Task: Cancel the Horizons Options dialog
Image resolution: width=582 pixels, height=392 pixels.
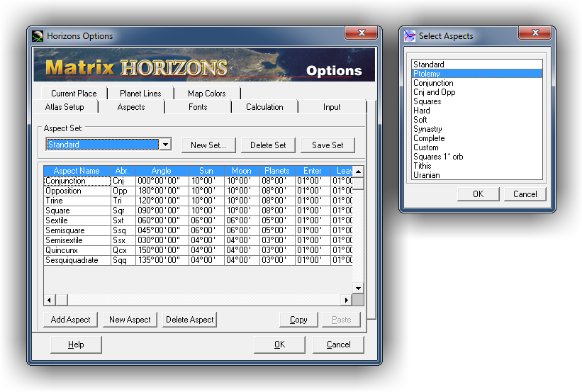Action: tap(338, 345)
